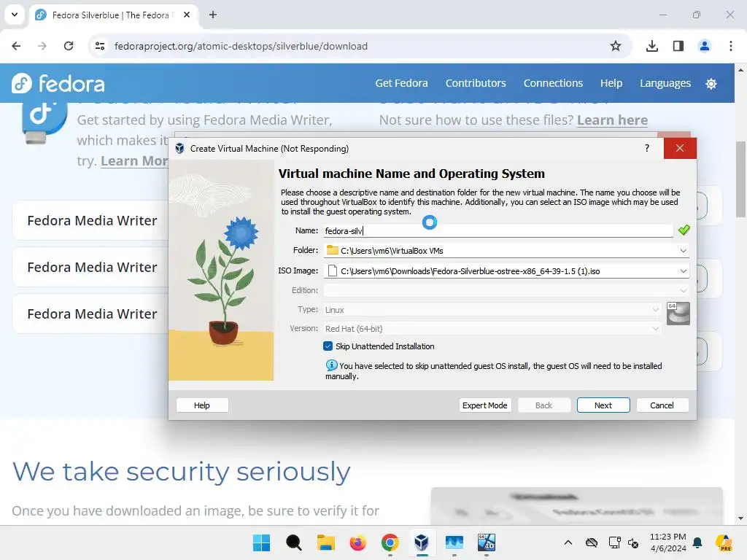
Task: Open Connections menu
Action: pyautogui.click(x=553, y=83)
